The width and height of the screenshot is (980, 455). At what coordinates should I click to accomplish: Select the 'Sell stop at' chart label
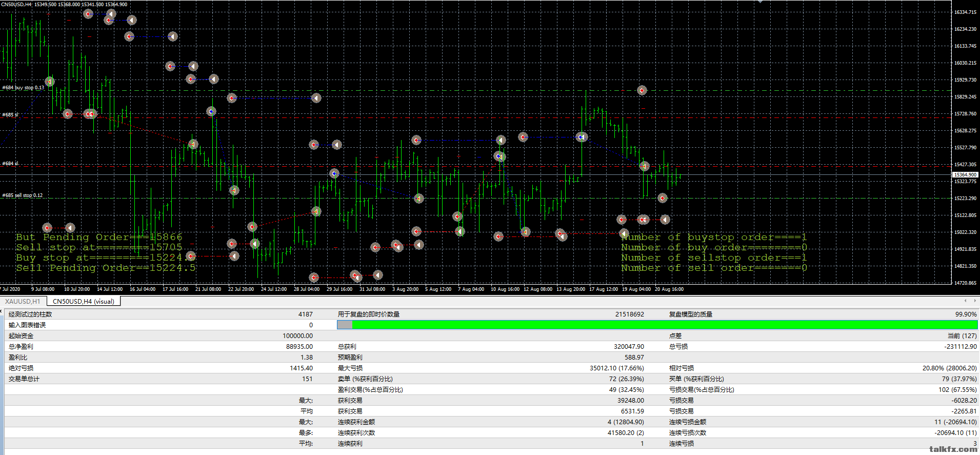[99, 247]
